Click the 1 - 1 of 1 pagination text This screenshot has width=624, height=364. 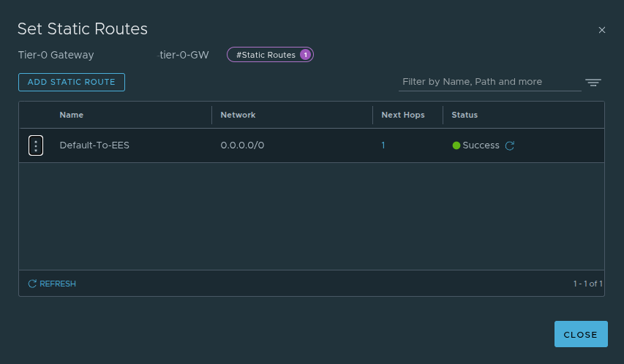pyautogui.click(x=587, y=284)
